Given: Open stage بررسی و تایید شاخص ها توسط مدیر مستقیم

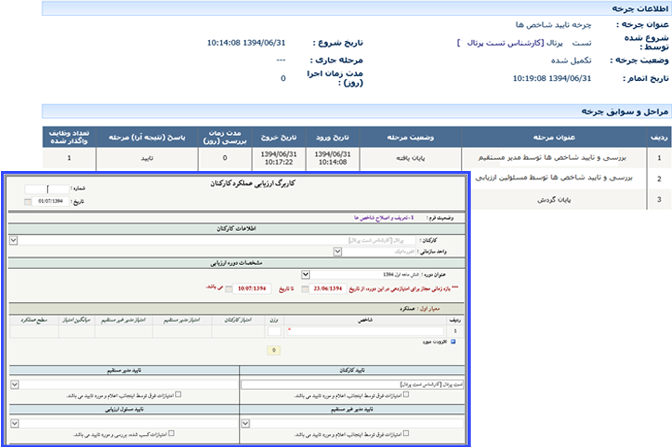Looking at the screenshot, I should coord(552,158).
